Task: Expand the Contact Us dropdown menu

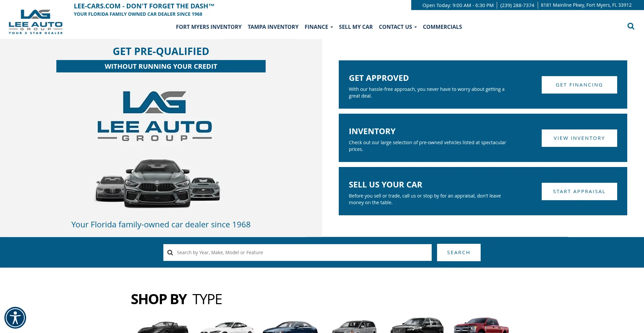Action: pyautogui.click(x=397, y=27)
